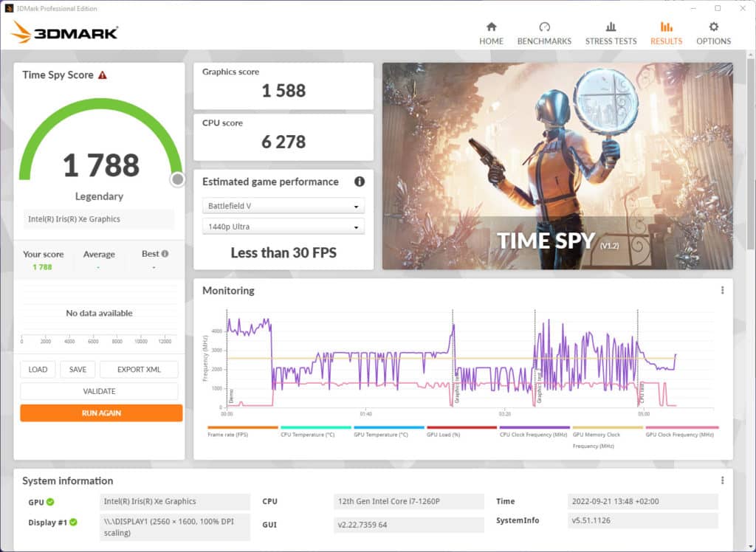Image resolution: width=756 pixels, height=552 pixels.
Task: Open the Home tab
Action: click(491, 33)
